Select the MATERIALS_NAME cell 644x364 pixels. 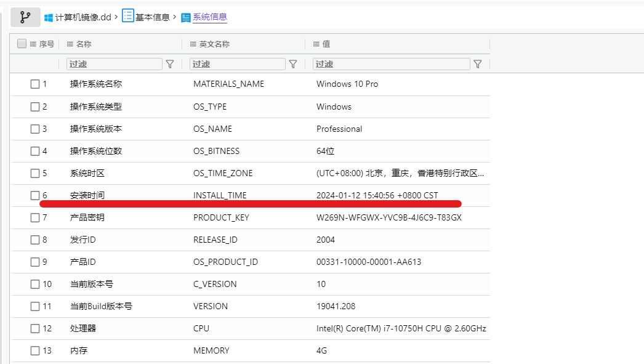(x=229, y=84)
